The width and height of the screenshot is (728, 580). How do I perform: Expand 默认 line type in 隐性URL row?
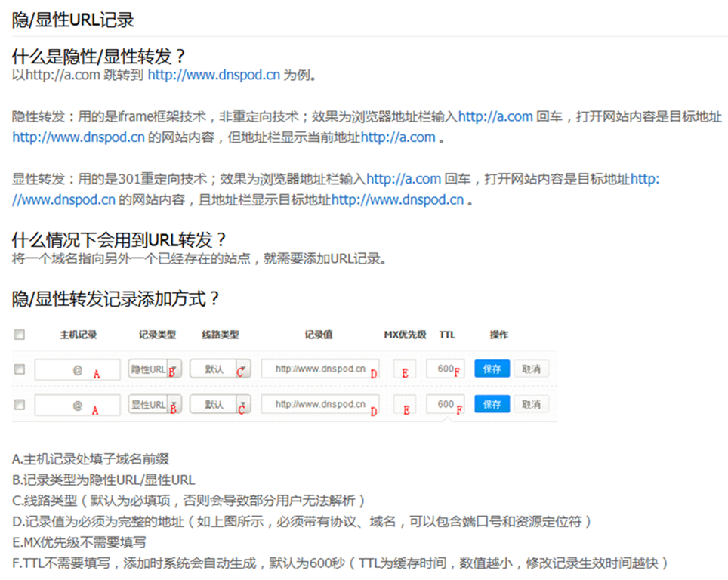pos(221,369)
